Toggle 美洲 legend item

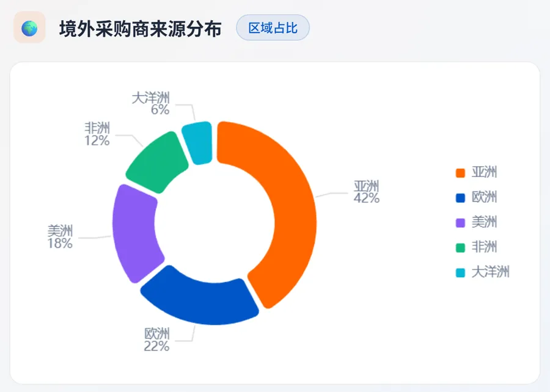484,222
